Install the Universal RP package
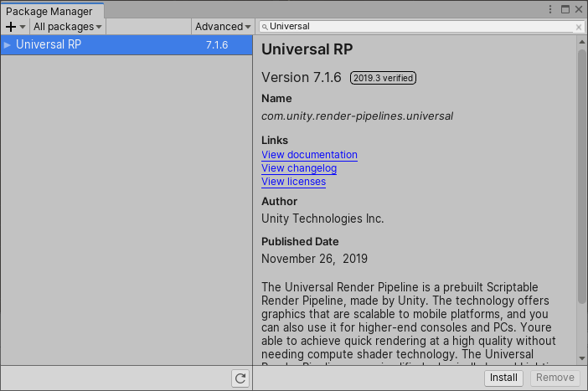This screenshot has width=588, height=391. [x=503, y=378]
